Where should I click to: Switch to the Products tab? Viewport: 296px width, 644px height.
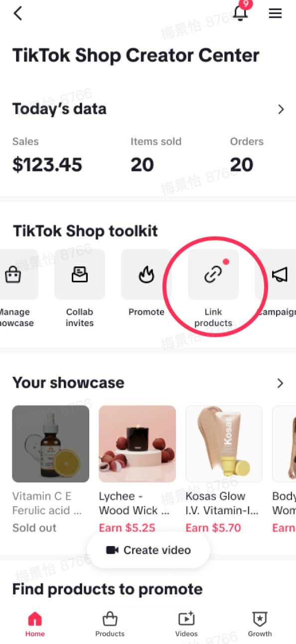pyautogui.click(x=110, y=624)
